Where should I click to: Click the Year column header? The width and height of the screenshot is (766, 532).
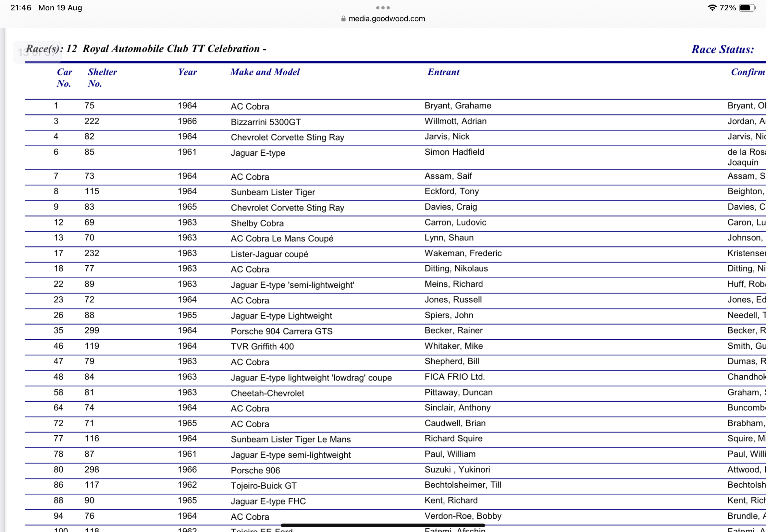point(187,72)
